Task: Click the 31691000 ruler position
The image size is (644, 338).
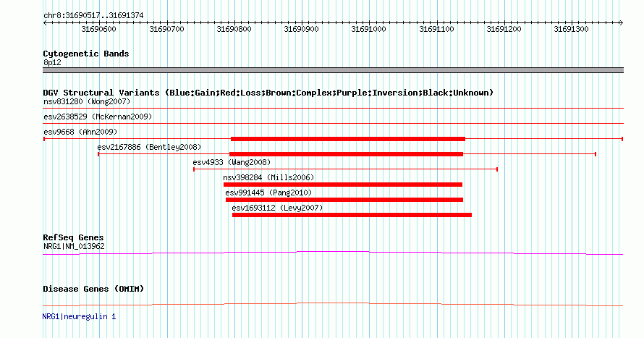Action: [x=369, y=29]
